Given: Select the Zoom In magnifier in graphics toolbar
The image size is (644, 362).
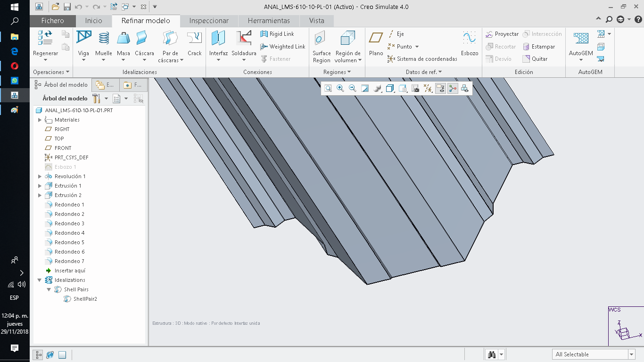Looking at the screenshot, I should coord(340,88).
